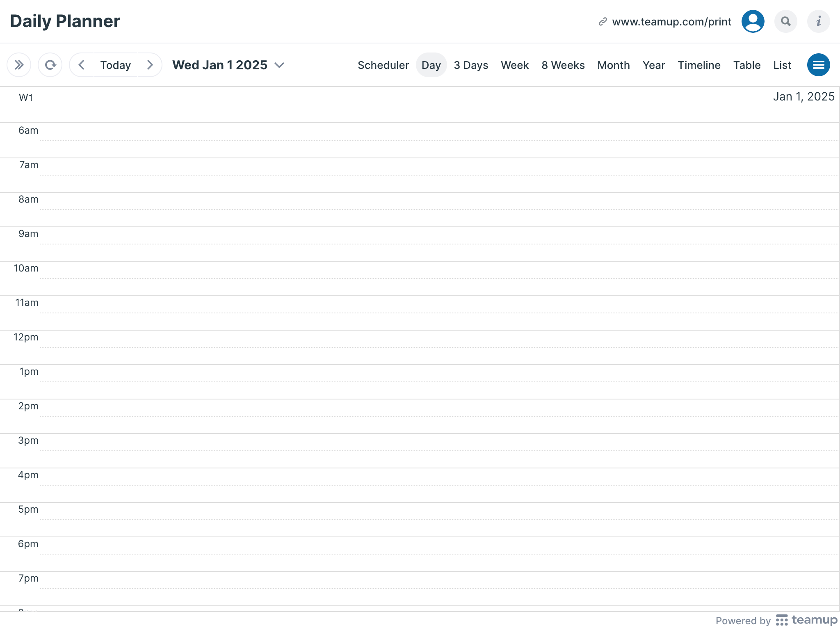
Task: Click the teamup logo in footer
Action: click(x=806, y=620)
